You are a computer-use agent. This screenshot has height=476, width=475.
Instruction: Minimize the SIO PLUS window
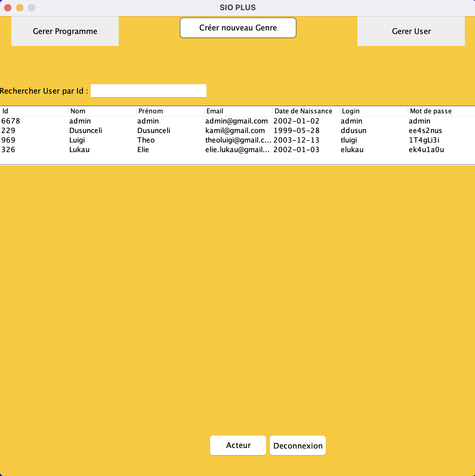[x=20, y=8]
